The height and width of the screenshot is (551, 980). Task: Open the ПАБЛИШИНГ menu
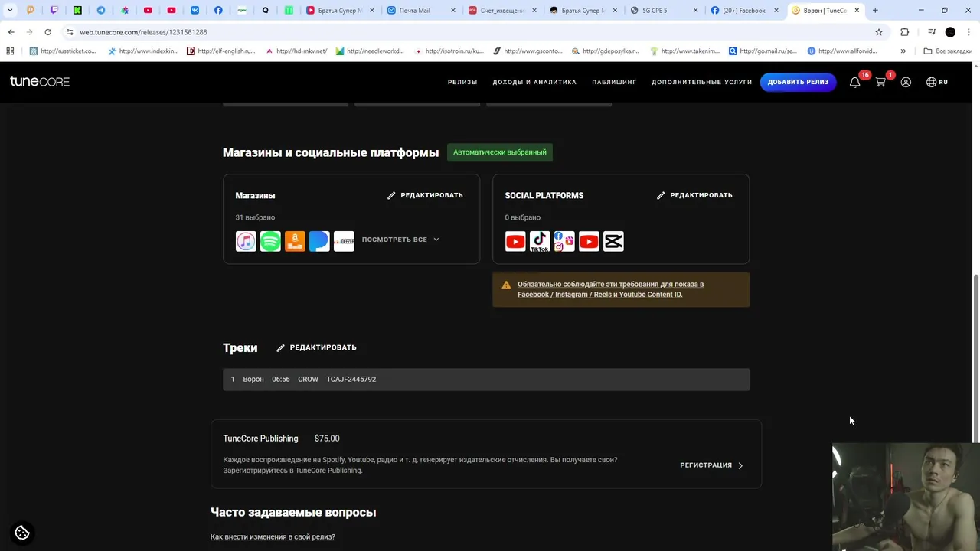pos(614,82)
